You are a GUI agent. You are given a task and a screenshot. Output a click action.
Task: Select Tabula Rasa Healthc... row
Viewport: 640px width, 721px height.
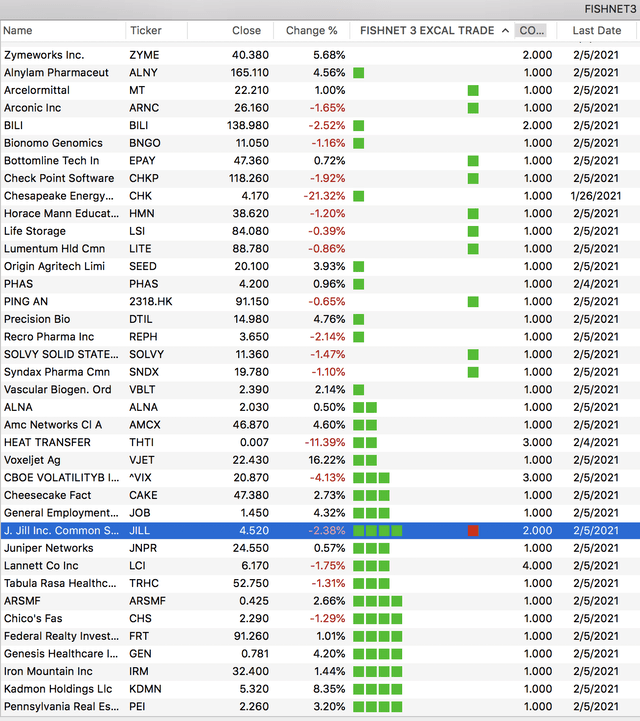(x=320, y=584)
